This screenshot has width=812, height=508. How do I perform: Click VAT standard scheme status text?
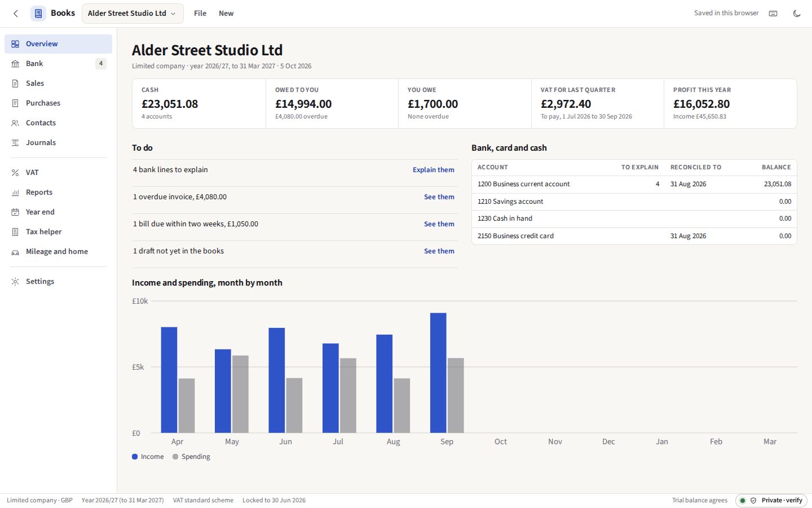click(203, 501)
